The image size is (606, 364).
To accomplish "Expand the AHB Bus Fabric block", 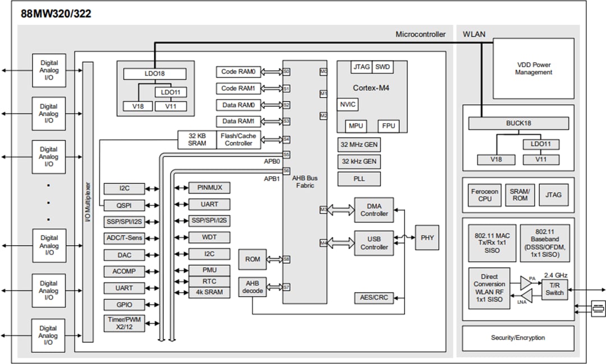I will (x=305, y=181).
